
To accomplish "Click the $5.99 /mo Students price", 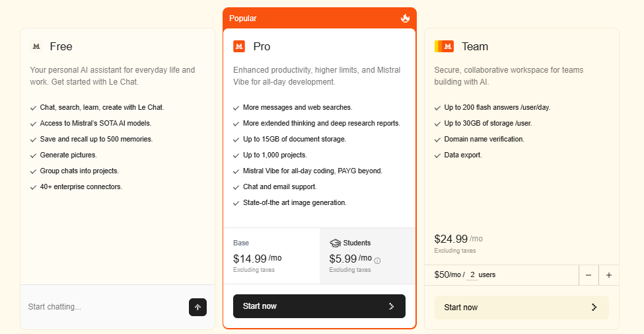I will click(350, 259).
